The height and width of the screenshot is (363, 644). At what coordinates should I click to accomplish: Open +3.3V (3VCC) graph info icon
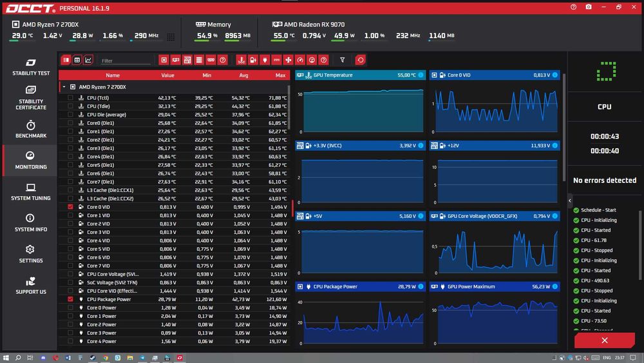421,146
